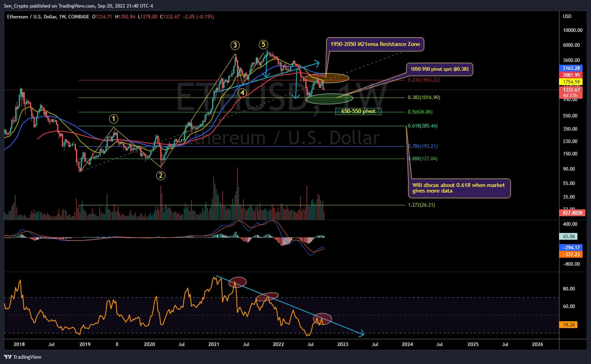Click the Fib level 0.5(626.06) label

(420, 112)
